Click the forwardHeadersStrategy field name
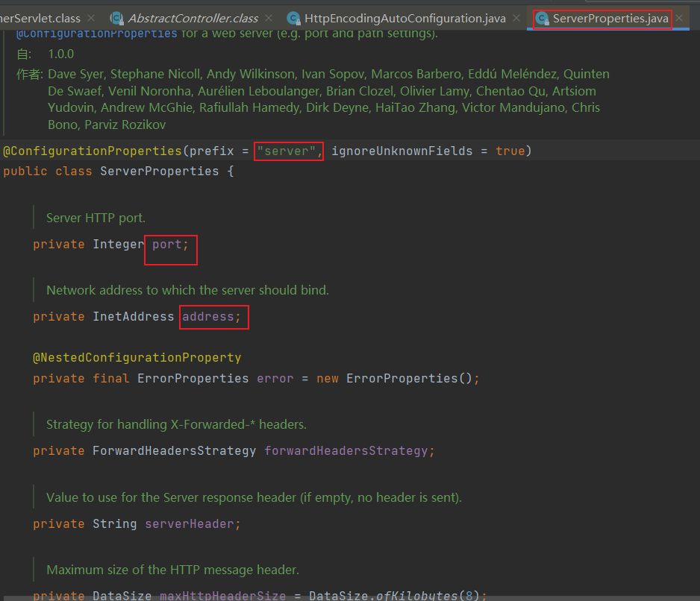 346,450
